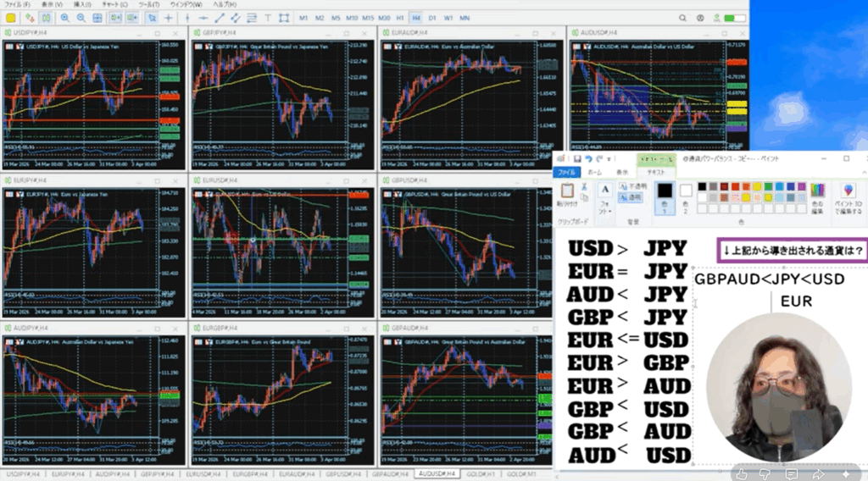
Task: Select the crosshair cursor tool
Action: (169, 17)
